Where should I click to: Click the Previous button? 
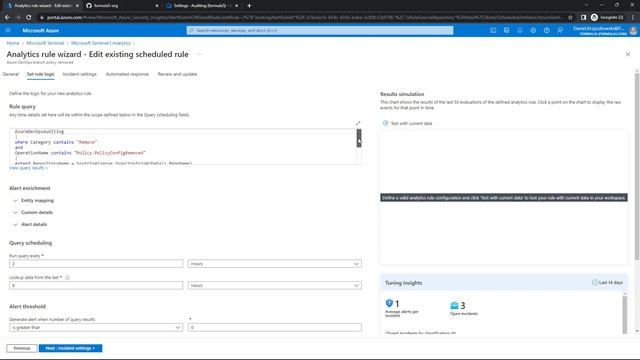(22, 348)
